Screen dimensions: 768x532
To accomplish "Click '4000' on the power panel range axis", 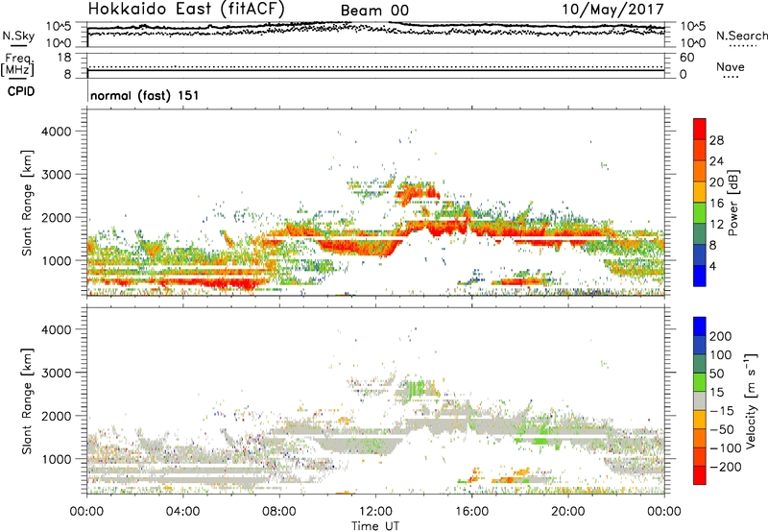I will click(57, 132).
